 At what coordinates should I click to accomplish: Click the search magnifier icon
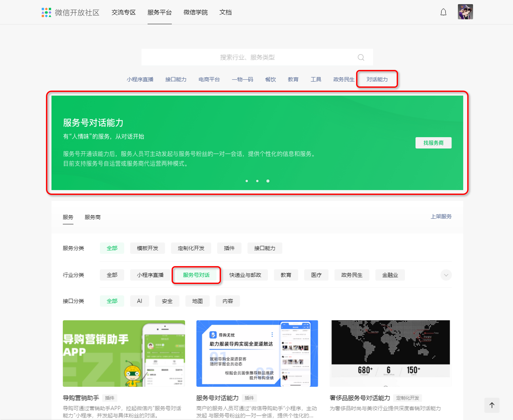pyautogui.click(x=361, y=57)
